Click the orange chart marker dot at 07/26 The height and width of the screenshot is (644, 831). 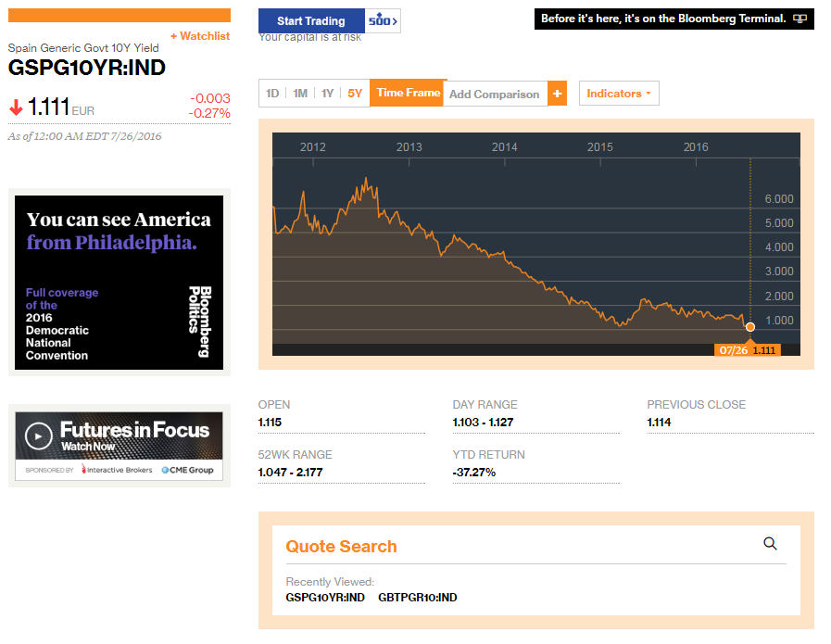tap(749, 327)
